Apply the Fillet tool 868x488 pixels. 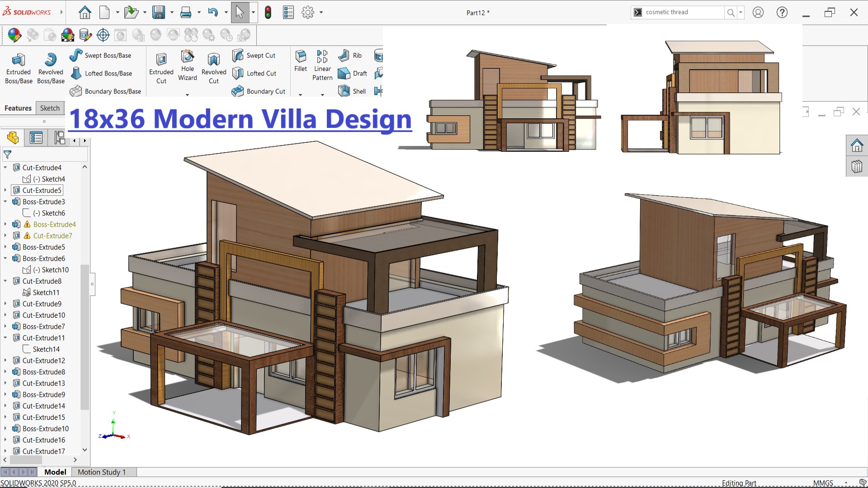(x=301, y=61)
